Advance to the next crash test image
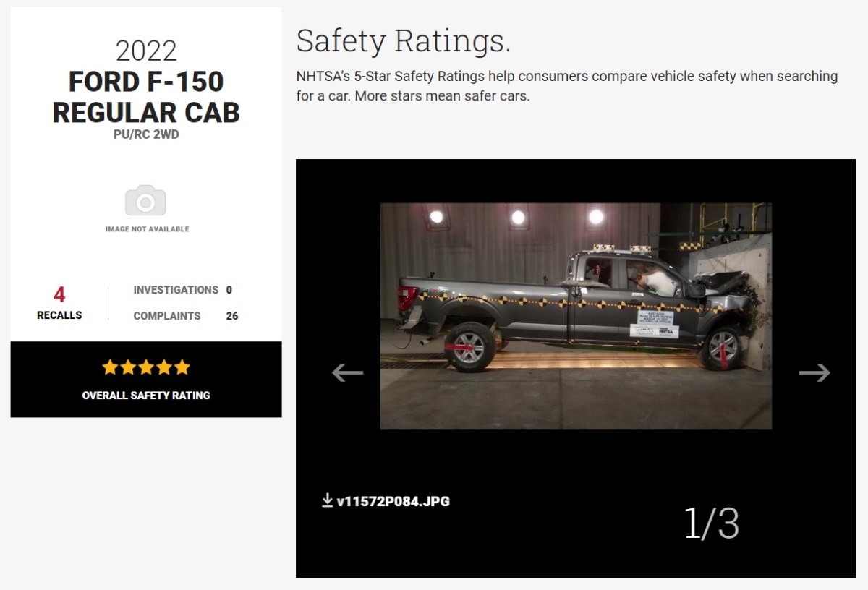Screen dimensions: 868x590 [x=814, y=372]
